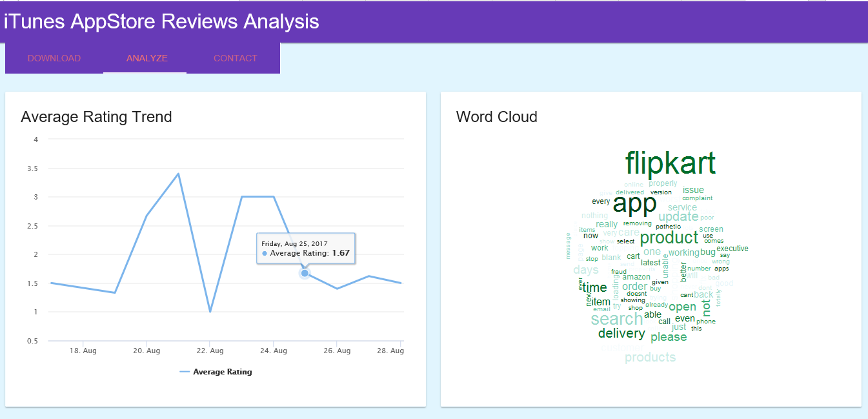Image resolution: width=868 pixels, height=419 pixels.
Task: Click the word 'blank' in the cloud
Action: (611, 258)
